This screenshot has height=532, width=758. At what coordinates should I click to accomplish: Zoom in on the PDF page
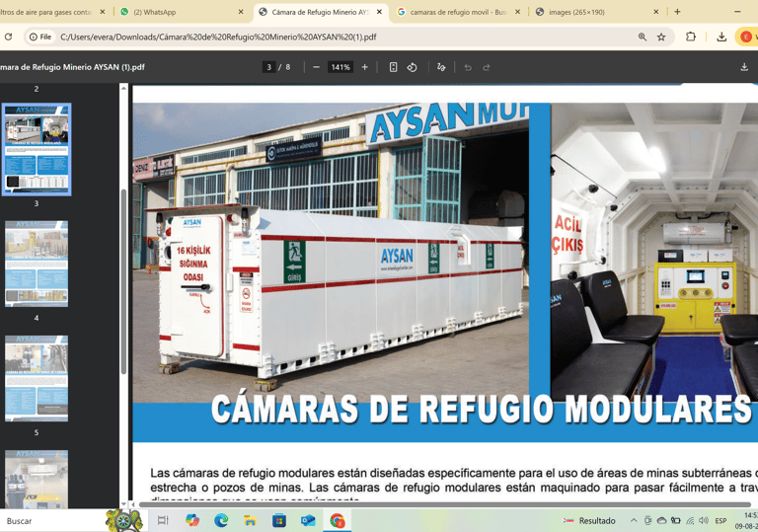(x=364, y=67)
